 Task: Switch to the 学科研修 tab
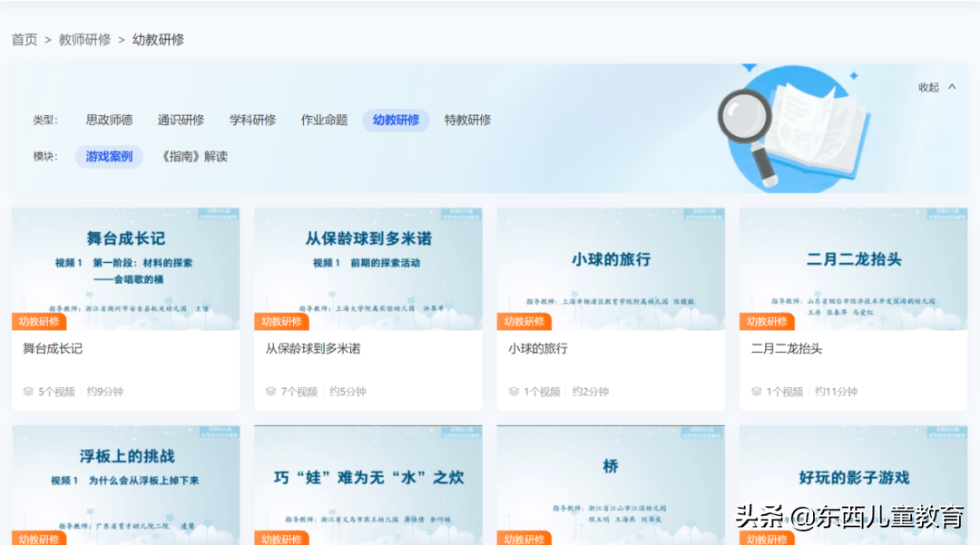[x=251, y=119]
